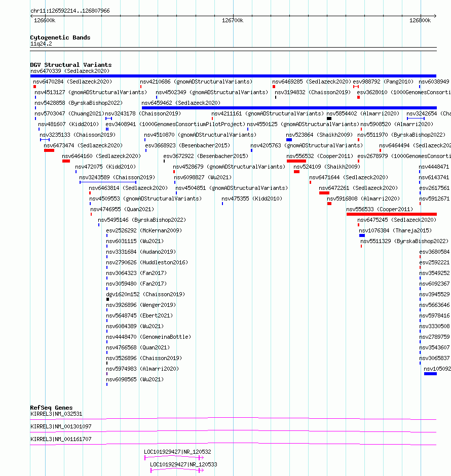Open nsv3194832 (Chaisson2019) label

(x=313, y=92)
